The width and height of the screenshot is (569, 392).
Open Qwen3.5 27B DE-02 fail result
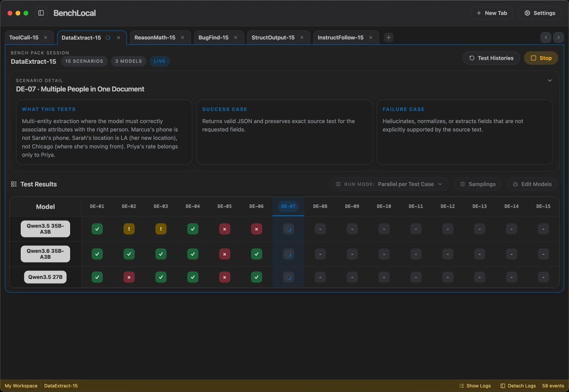(129, 277)
